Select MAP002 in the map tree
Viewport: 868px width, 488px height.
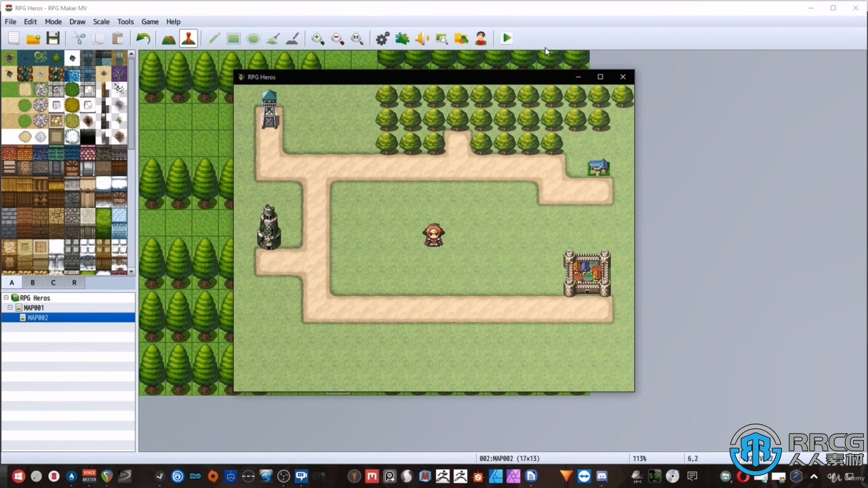point(38,318)
